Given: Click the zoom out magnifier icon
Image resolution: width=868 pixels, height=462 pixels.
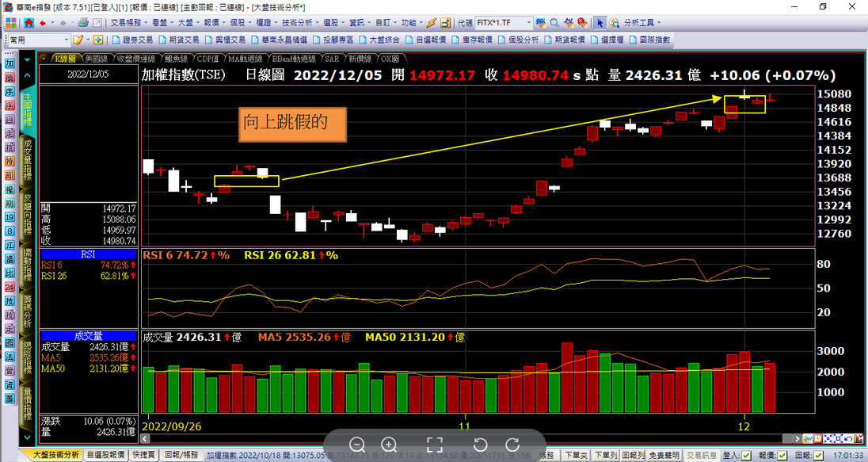Looking at the screenshot, I should 357,445.
